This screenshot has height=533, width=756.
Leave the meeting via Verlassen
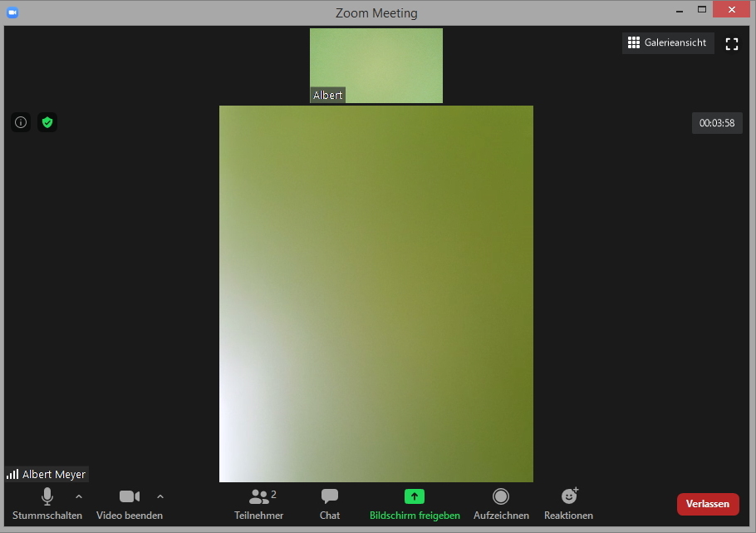pyautogui.click(x=708, y=504)
